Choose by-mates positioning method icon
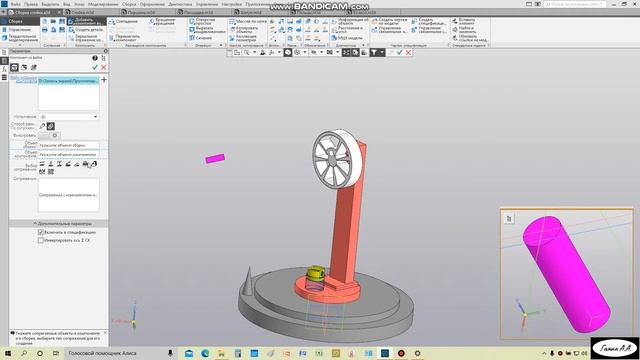 [50, 126]
